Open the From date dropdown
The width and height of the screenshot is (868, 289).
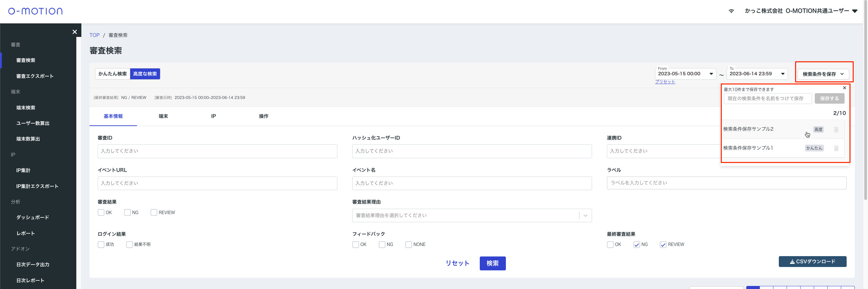coord(711,74)
